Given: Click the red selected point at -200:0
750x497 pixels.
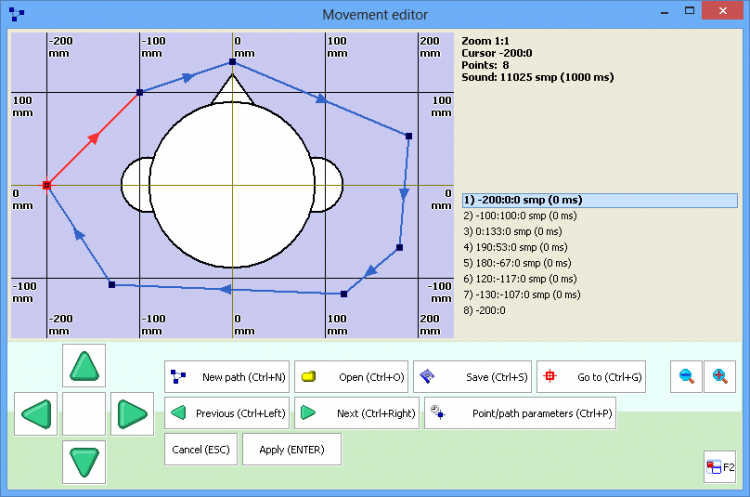Looking at the screenshot, I should tap(46, 185).
